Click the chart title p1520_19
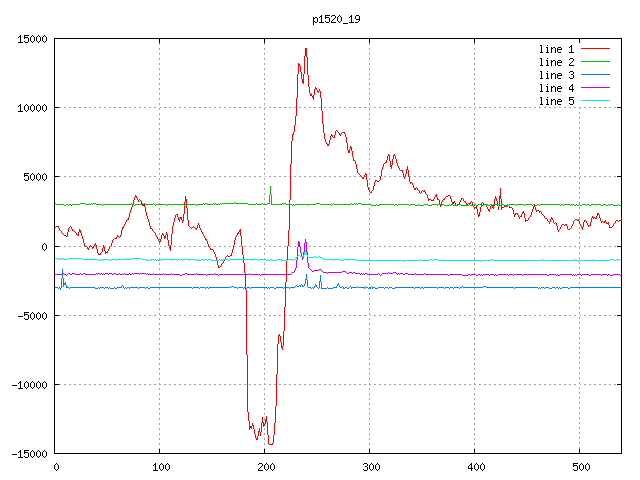The width and height of the screenshot is (640, 480). pyautogui.click(x=336, y=19)
